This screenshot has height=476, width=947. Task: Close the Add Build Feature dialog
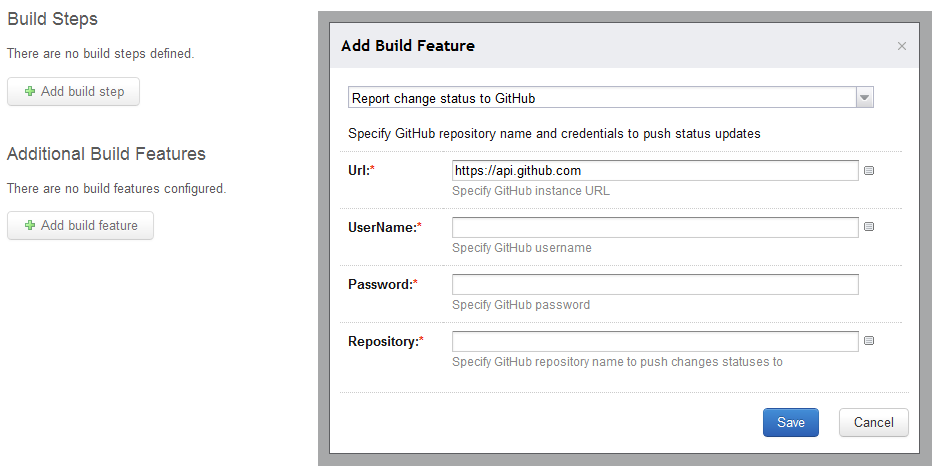click(x=902, y=46)
